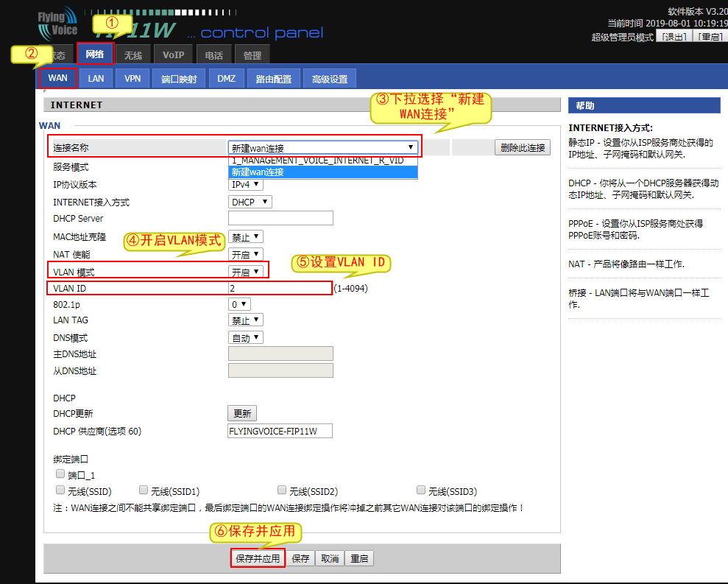The image size is (728, 584).
Task: Check the 无线(SSID2) checkbox
Action: tap(282, 489)
